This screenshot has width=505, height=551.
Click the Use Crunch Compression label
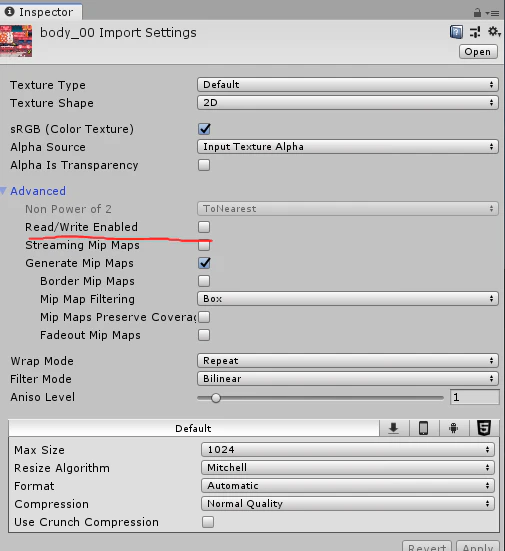86,522
